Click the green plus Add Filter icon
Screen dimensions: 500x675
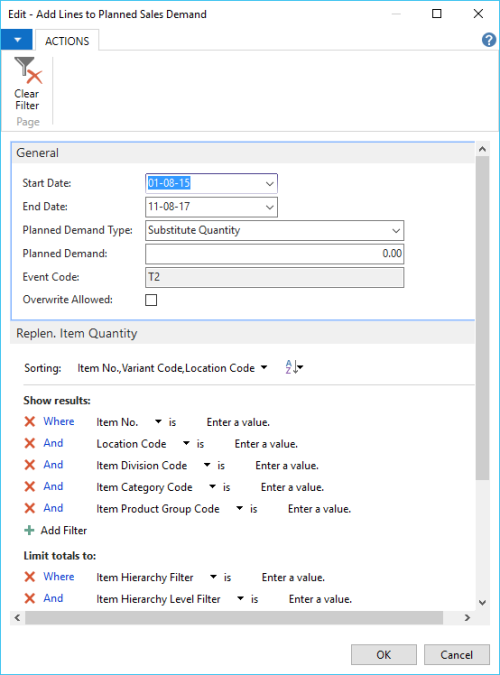29,530
